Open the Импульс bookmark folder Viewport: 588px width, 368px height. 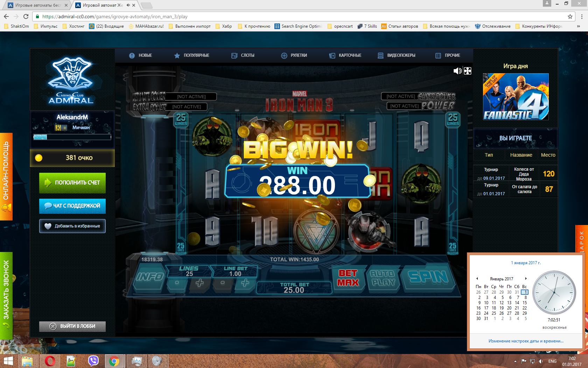46,26
